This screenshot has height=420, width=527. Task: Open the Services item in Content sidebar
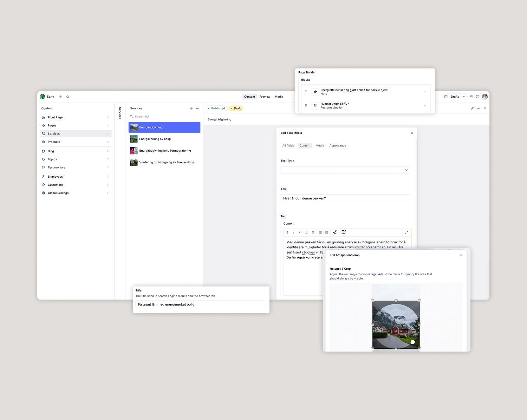pyautogui.click(x=76, y=134)
